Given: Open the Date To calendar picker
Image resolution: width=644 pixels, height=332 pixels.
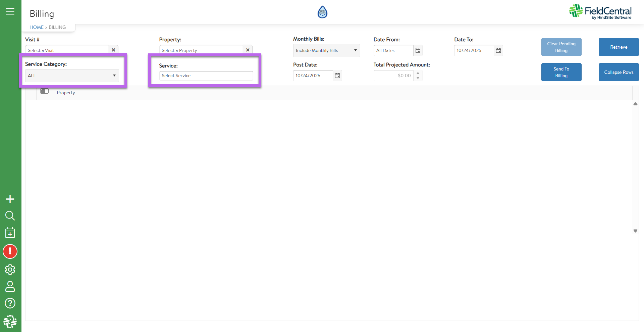Looking at the screenshot, I should pos(498,50).
